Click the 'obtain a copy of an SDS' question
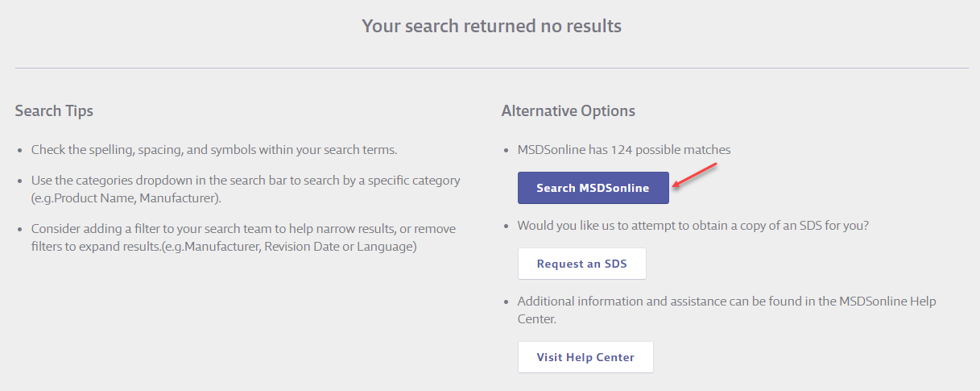Viewport: 980px width, 391px height. coord(693,226)
